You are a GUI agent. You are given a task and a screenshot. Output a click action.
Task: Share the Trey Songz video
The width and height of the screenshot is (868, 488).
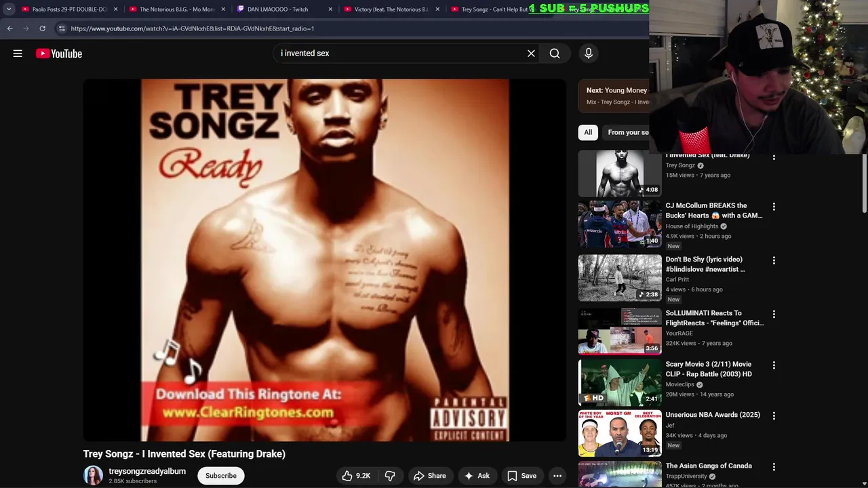[430, 476]
